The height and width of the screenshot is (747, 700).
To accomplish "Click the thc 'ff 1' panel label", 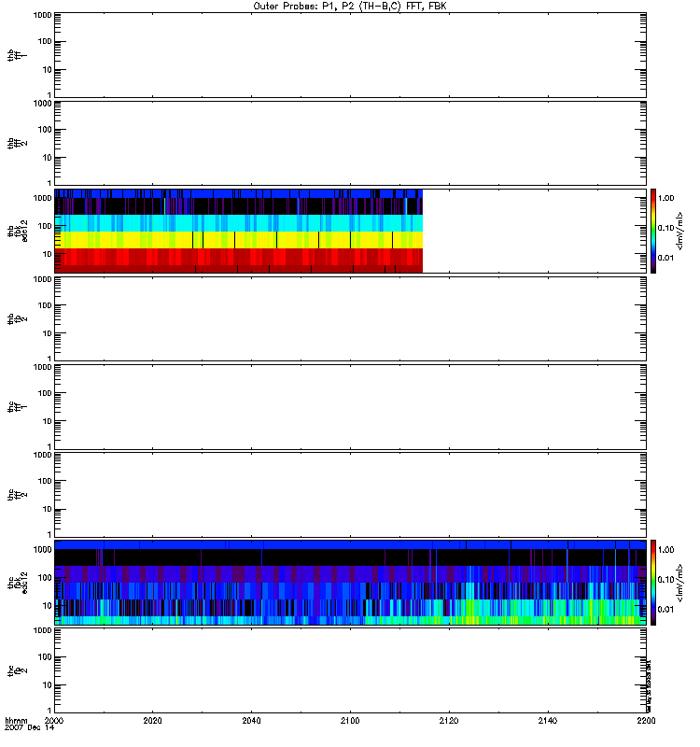I will [17, 407].
